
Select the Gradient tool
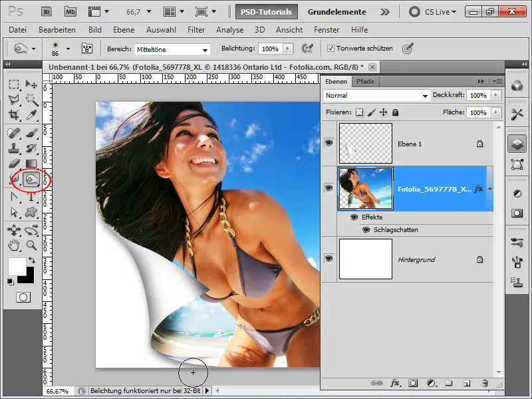[31, 164]
